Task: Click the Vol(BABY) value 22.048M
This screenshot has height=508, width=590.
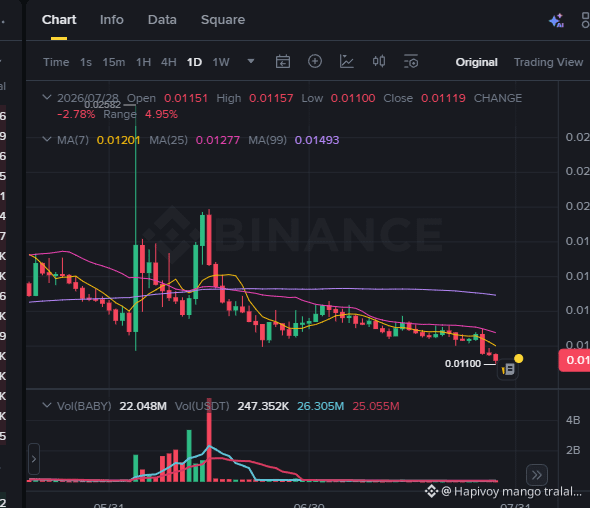Action: (x=143, y=406)
